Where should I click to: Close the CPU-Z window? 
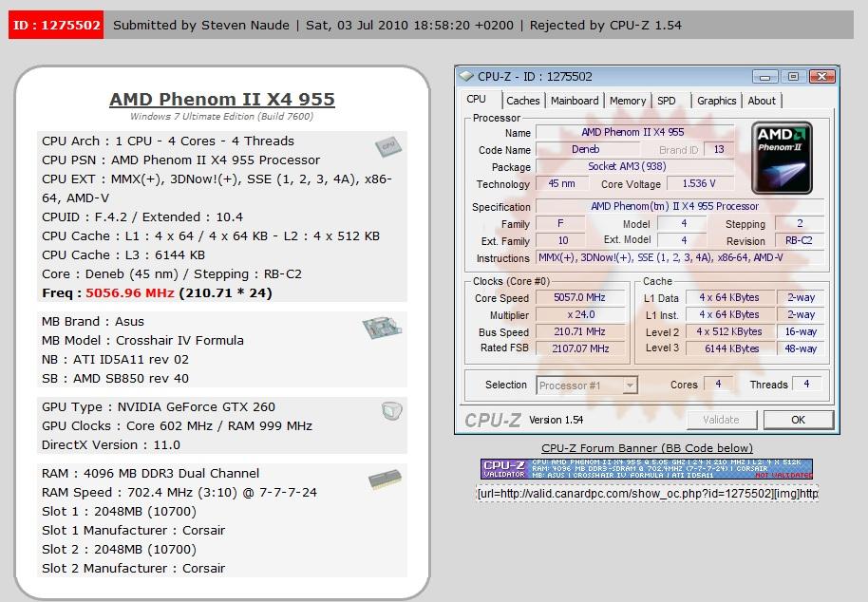[822, 76]
